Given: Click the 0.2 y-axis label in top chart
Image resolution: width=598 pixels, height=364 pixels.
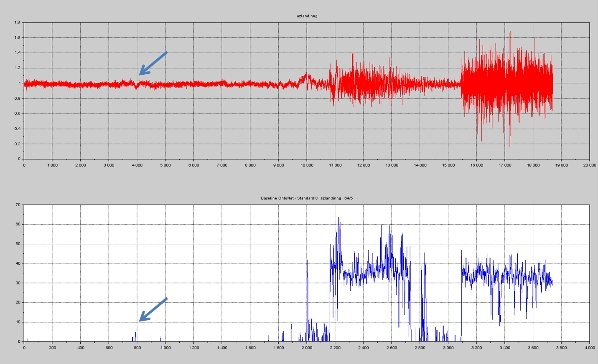Looking at the screenshot, I should click(17, 144).
